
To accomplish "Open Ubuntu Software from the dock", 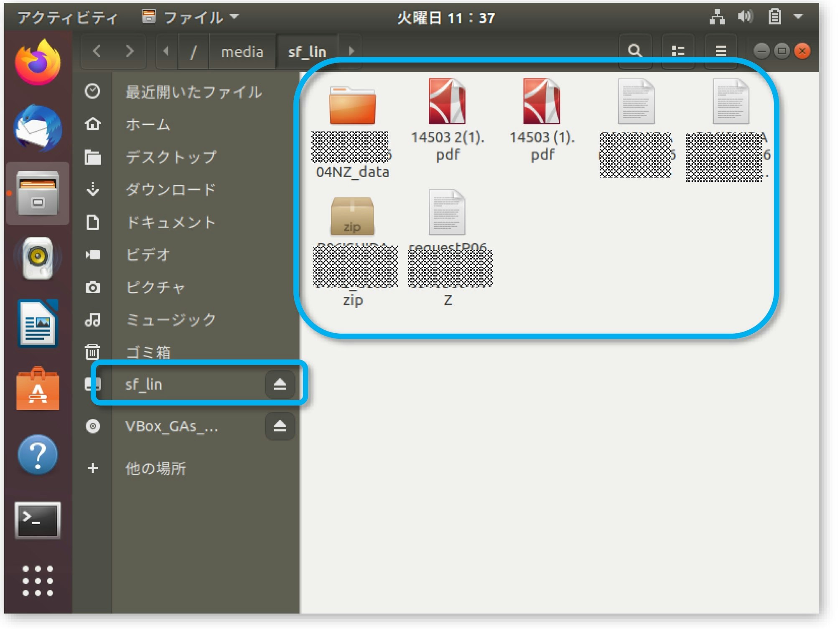I will point(38,389).
